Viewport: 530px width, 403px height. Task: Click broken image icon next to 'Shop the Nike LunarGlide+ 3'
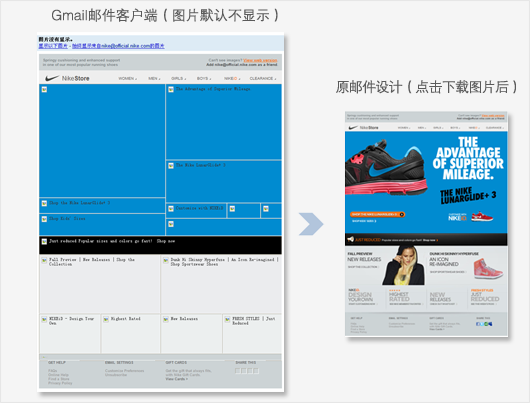pos(44,204)
